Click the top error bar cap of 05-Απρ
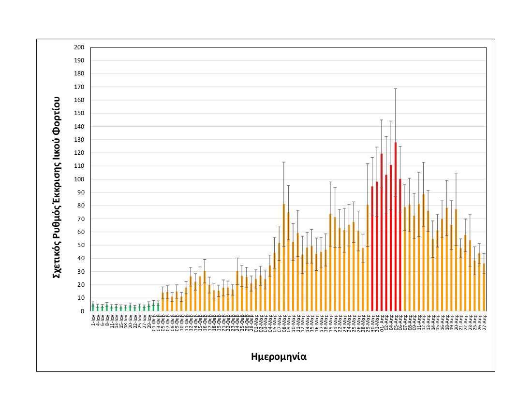 pos(395,88)
